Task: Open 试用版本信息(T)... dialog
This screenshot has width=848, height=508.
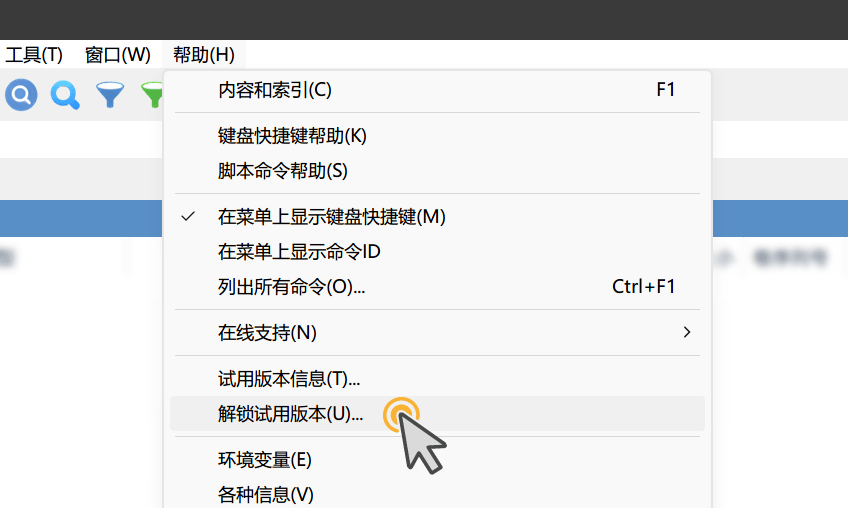Action: tap(437, 379)
